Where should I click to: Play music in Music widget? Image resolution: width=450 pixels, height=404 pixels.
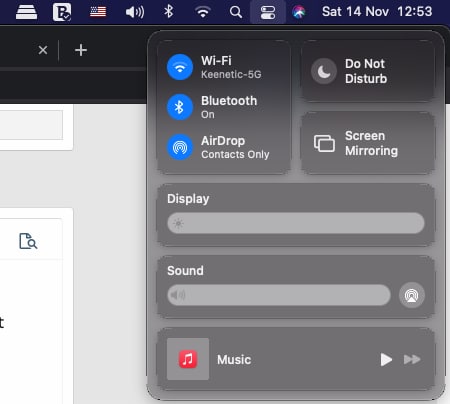(x=386, y=359)
